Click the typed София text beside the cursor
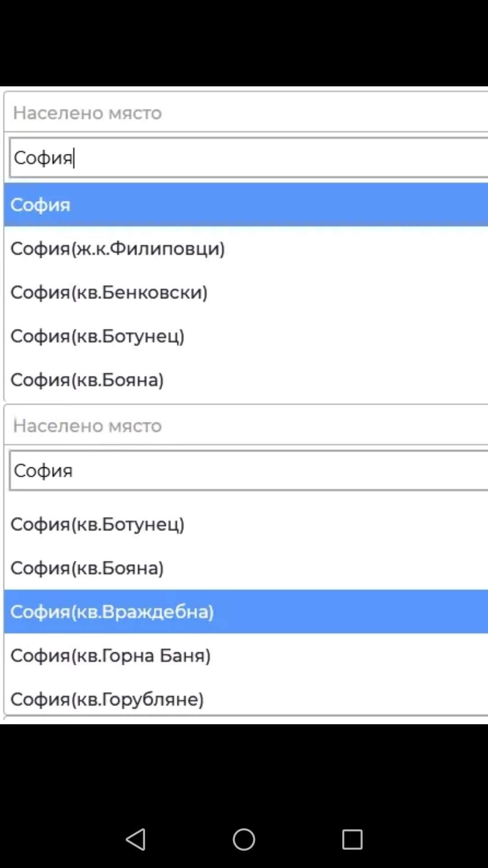 click(x=43, y=158)
